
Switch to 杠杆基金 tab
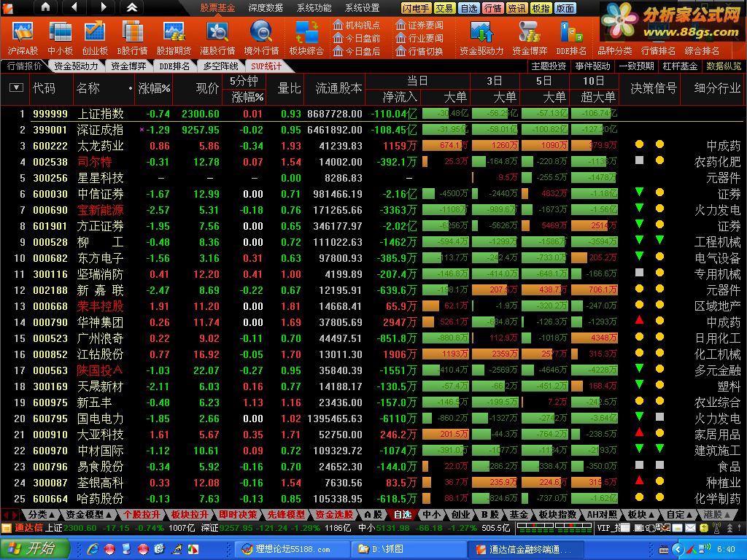680,66
